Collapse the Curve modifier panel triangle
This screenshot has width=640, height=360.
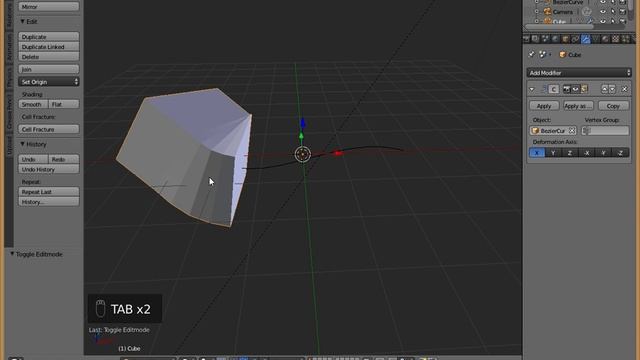[531, 89]
